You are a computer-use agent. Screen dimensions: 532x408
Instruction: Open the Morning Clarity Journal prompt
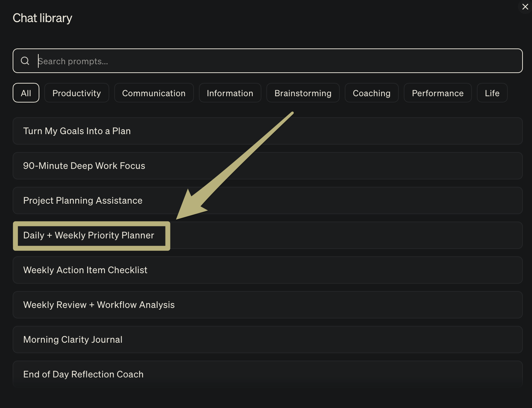tap(267, 340)
